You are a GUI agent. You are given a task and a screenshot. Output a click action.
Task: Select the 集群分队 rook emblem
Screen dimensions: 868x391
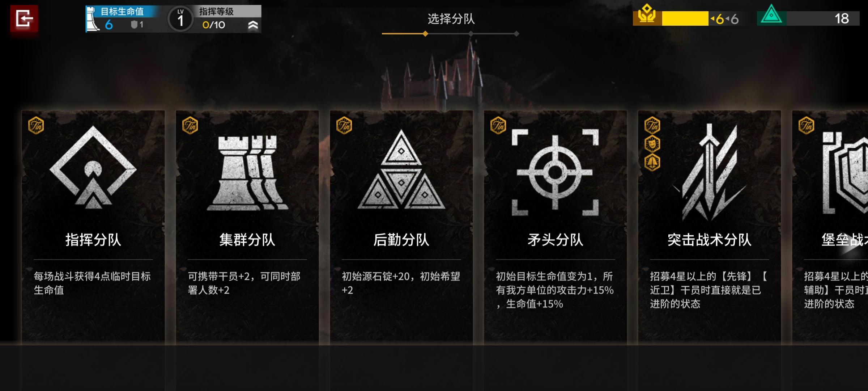click(247, 173)
